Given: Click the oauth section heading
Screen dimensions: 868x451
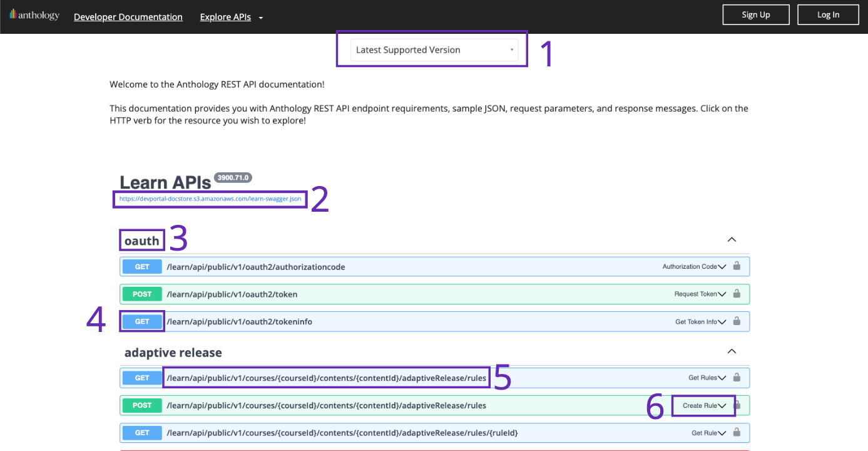Looking at the screenshot, I should [x=142, y=241].
